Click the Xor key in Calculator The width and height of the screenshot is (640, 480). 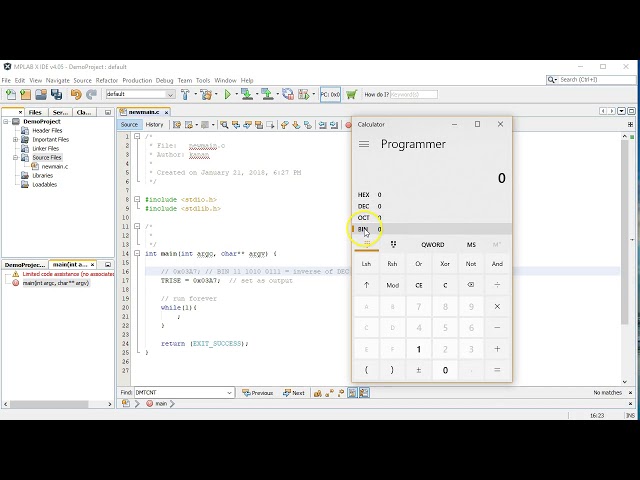pyautogui.click(x=445, y=264)
